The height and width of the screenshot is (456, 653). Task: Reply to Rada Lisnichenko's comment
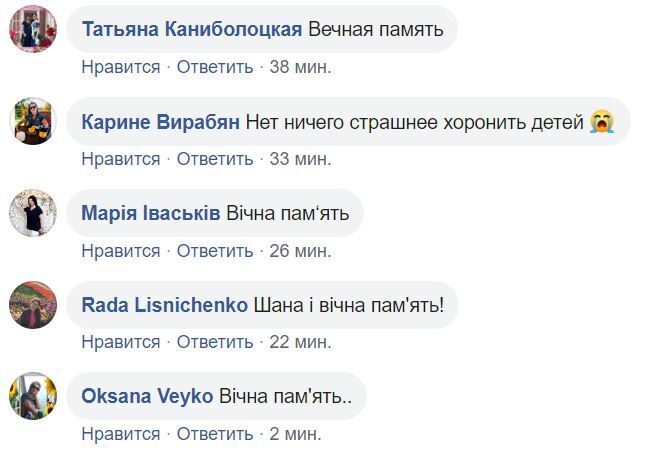click(215, 342)
